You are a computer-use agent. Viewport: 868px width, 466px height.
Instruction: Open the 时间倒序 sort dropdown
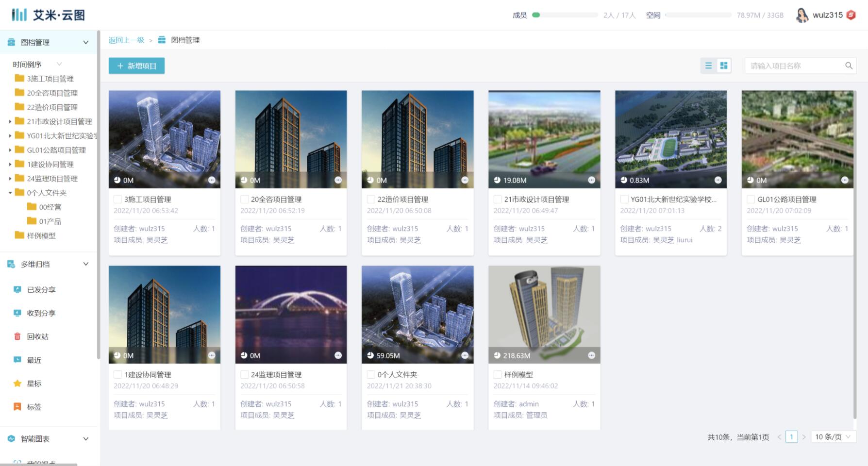[37, 64]
